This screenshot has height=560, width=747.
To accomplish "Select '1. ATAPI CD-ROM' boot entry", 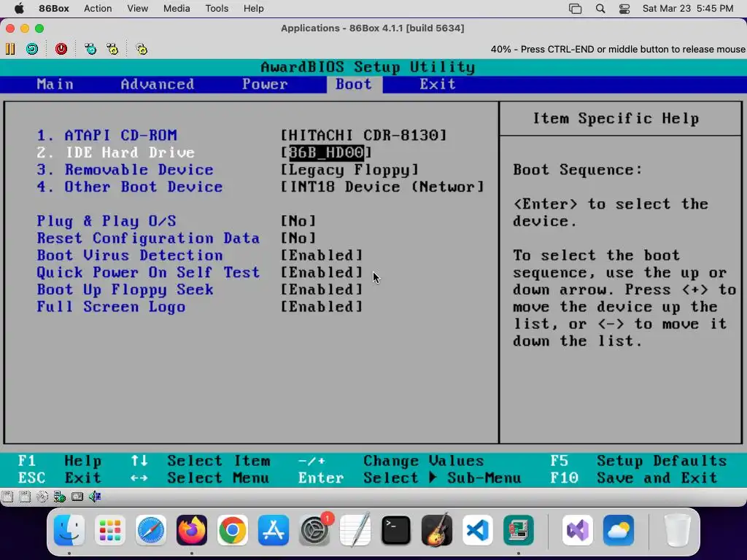I will click(x=107, y=135).
